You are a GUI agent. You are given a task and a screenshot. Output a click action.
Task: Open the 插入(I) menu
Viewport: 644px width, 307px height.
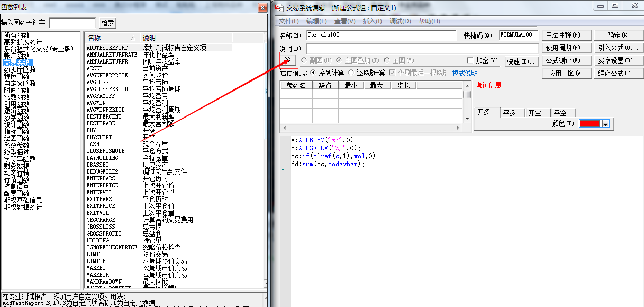[x=373, y=21]
